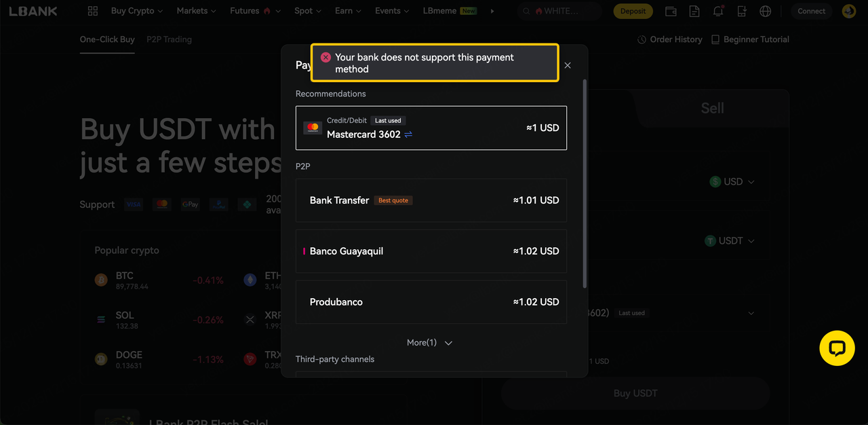Select Bank Transfer payment method
868x425 pixels.
point(431,200)
